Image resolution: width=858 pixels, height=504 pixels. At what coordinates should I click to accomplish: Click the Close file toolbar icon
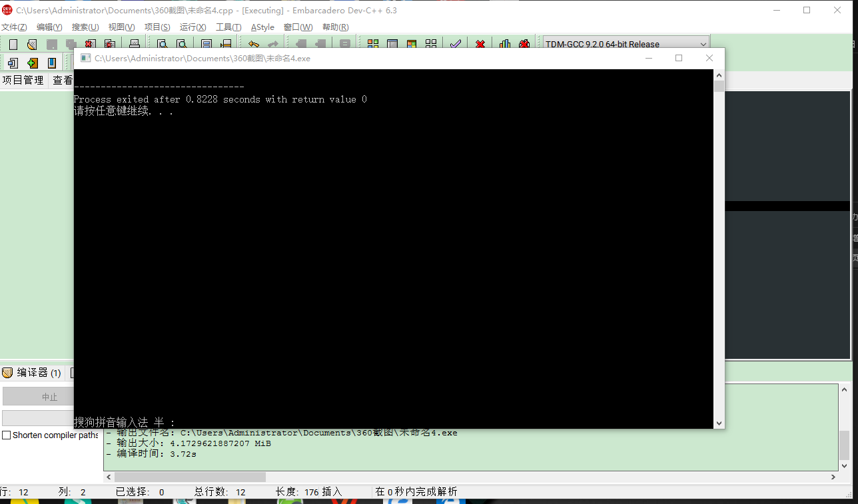pos(91,45)
